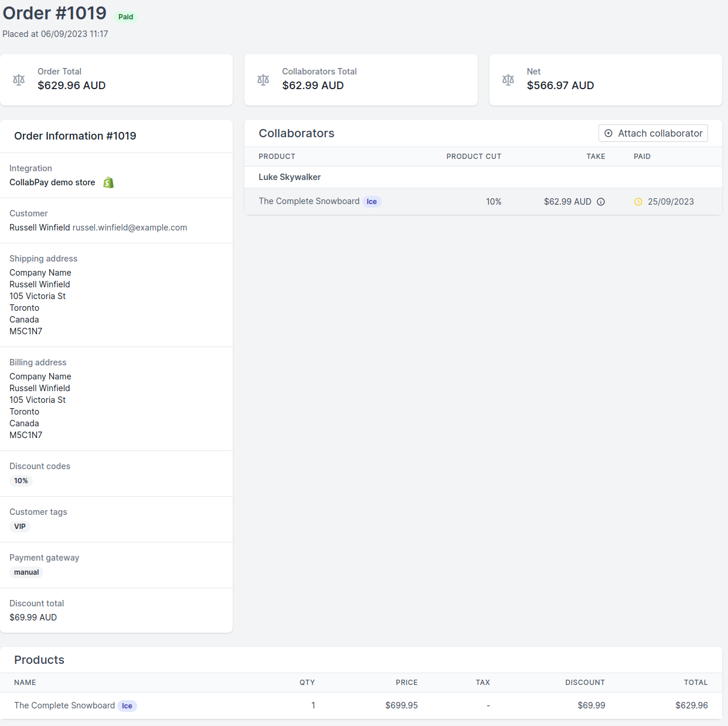Click 105 Victoria St in Billing address
The width and height of the screenshot is (728, 726).
coord(38,400)
